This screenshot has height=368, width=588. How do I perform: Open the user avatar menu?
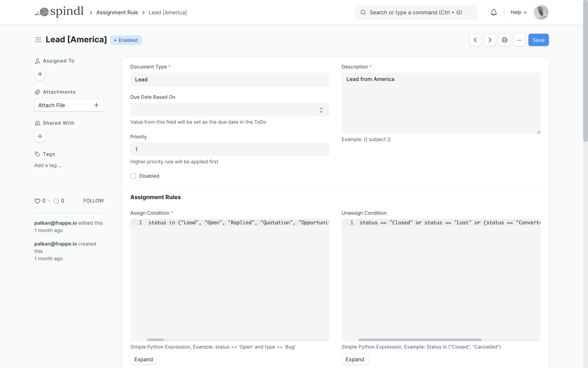point(541,12)
